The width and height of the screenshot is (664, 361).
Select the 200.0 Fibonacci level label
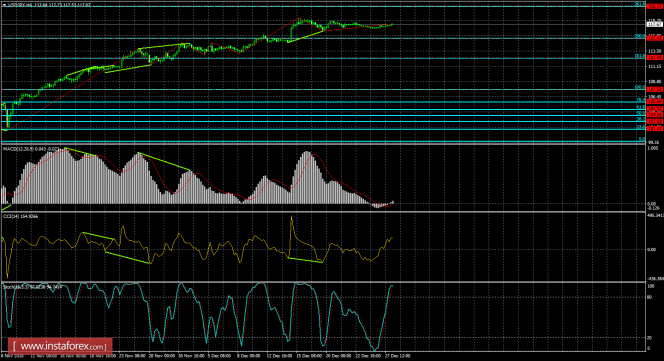640,36
